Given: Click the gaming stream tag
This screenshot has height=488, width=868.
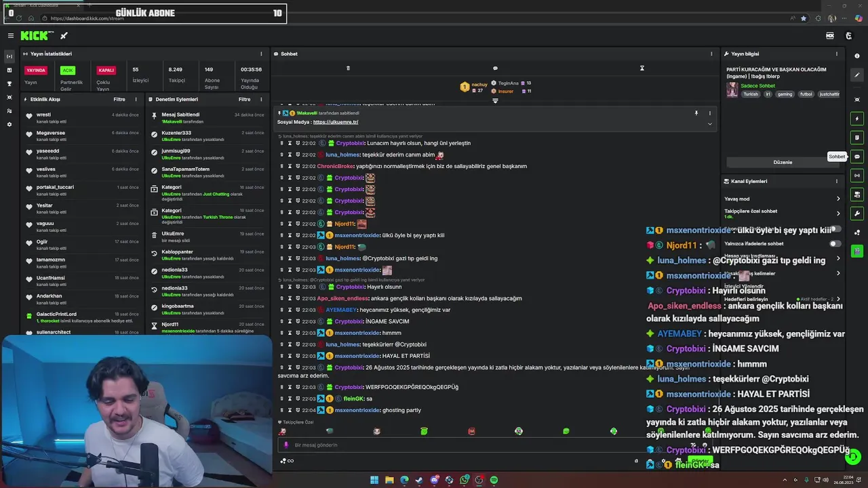Looking at the screenshot, I should pyautogui.click(x=785, y=94).
